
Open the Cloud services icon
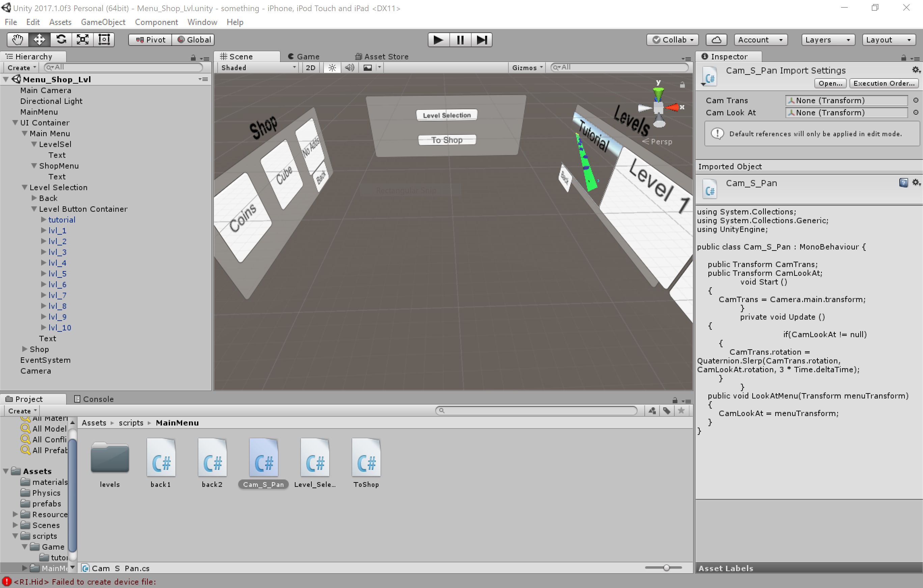(716, 39)
